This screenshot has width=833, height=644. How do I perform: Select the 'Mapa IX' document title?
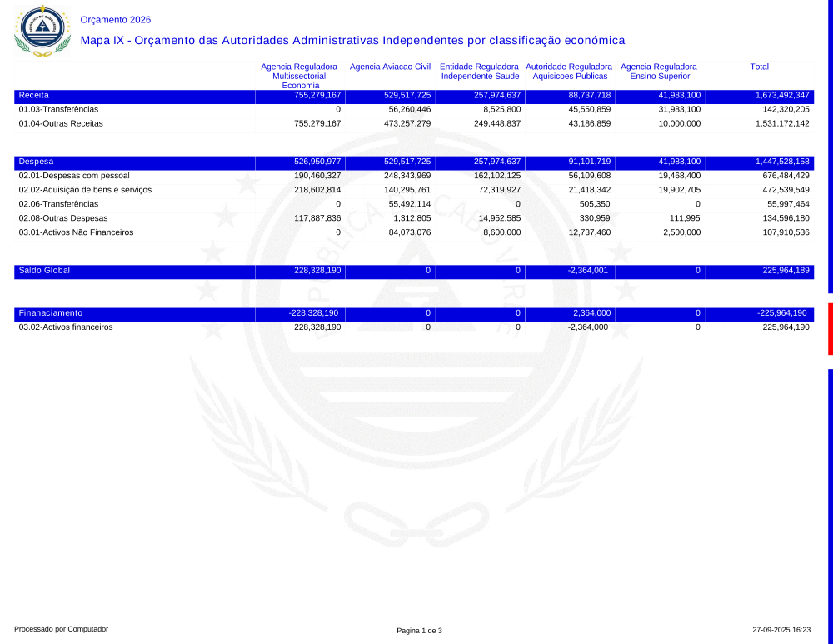tap(352, 41)
